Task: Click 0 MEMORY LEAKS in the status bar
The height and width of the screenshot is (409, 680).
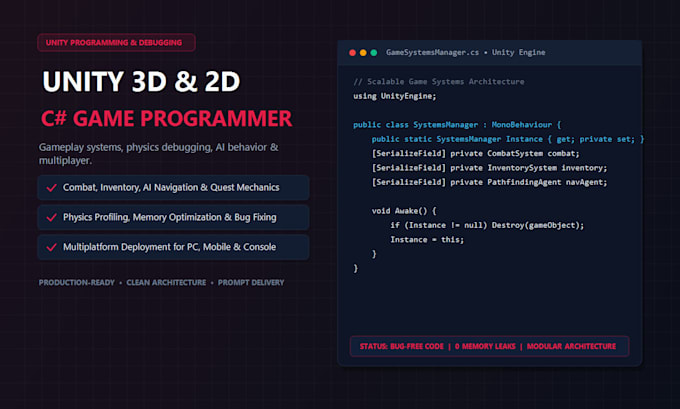Action: pos(485,346)
